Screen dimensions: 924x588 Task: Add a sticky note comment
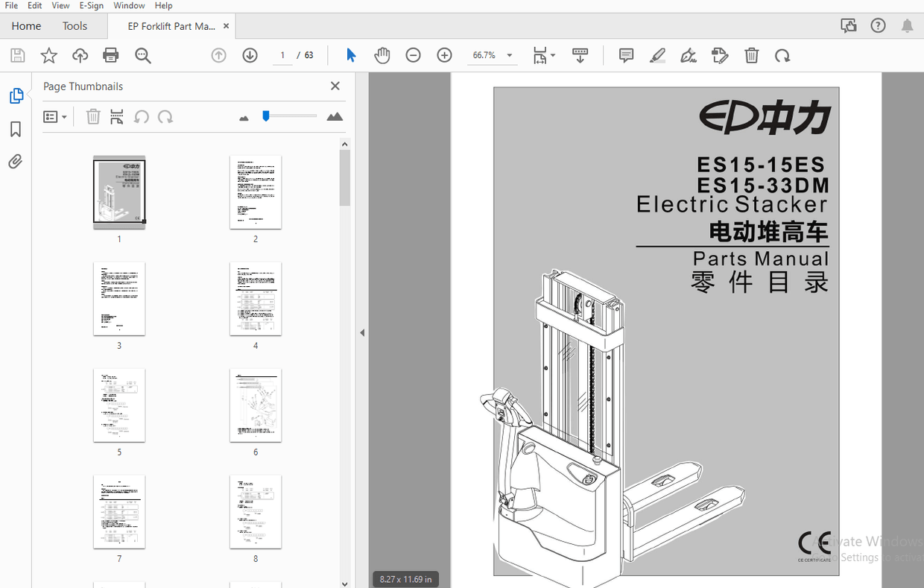coord(625,55)
